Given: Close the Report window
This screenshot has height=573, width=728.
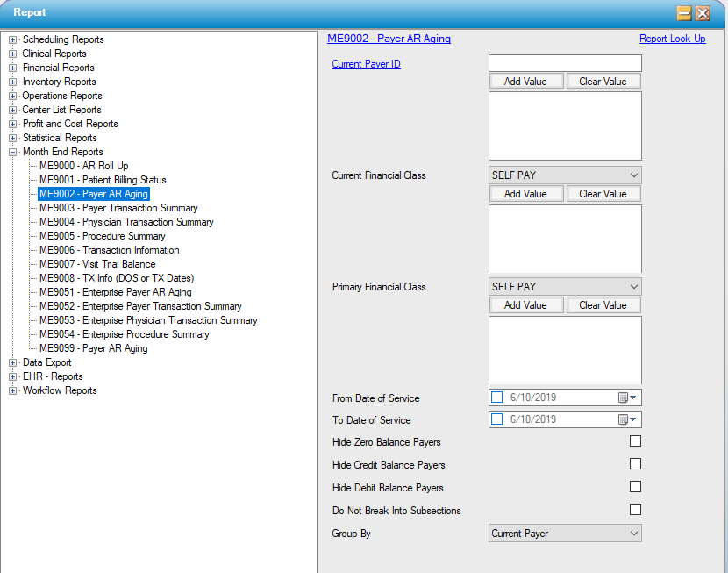Looking at the screenshot, I should tap(703, 13).
